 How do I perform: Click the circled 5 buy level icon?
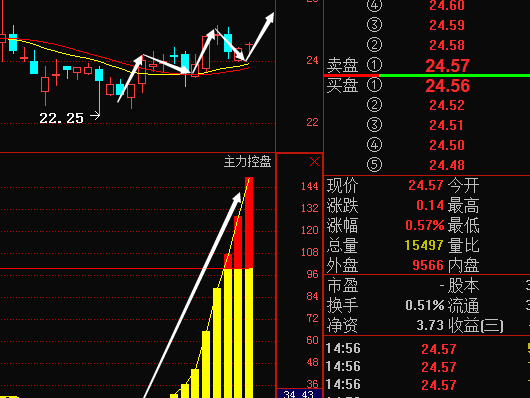[x=374, y=165]
